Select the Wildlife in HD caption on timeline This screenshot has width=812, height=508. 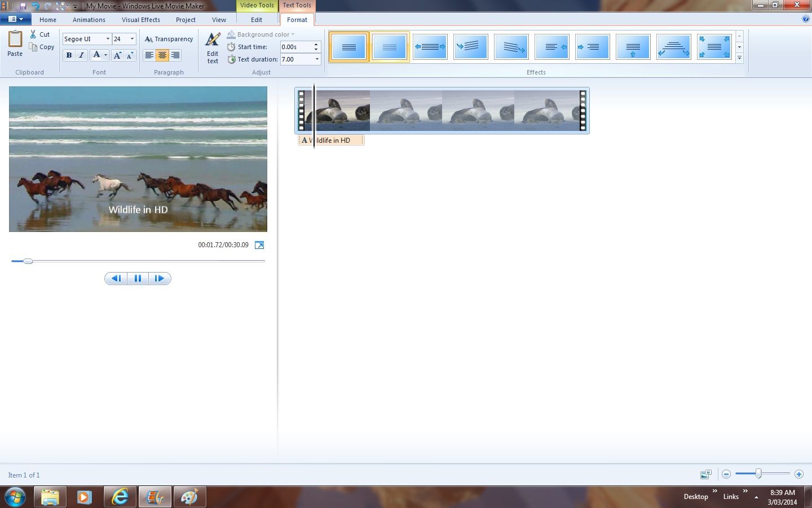point(334,141)
